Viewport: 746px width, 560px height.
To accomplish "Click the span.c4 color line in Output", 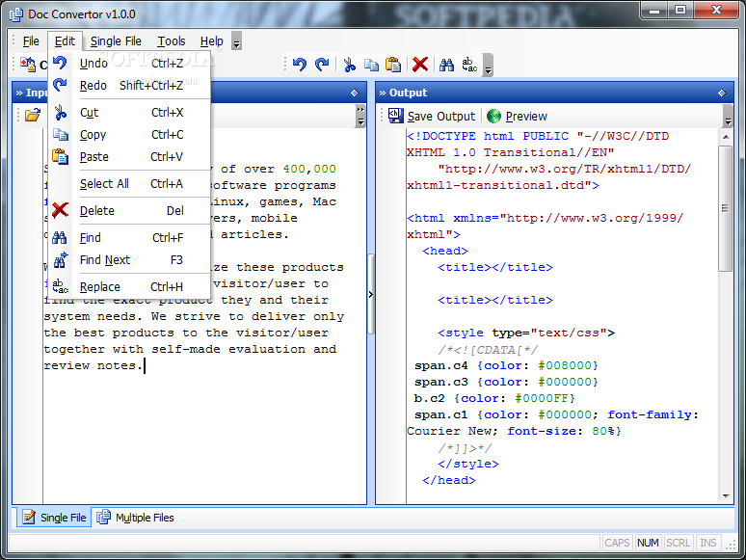I will click(x=506, y=366).
